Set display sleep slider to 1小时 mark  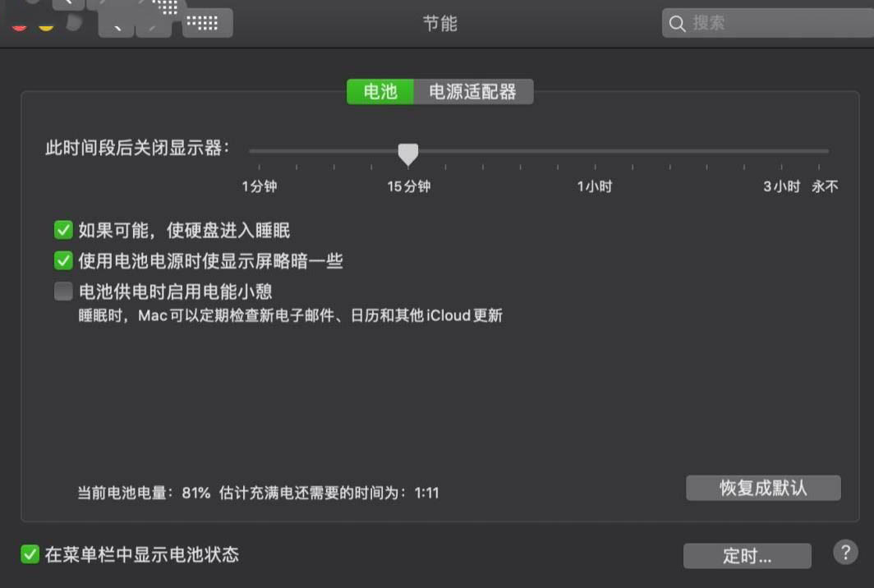596,152
